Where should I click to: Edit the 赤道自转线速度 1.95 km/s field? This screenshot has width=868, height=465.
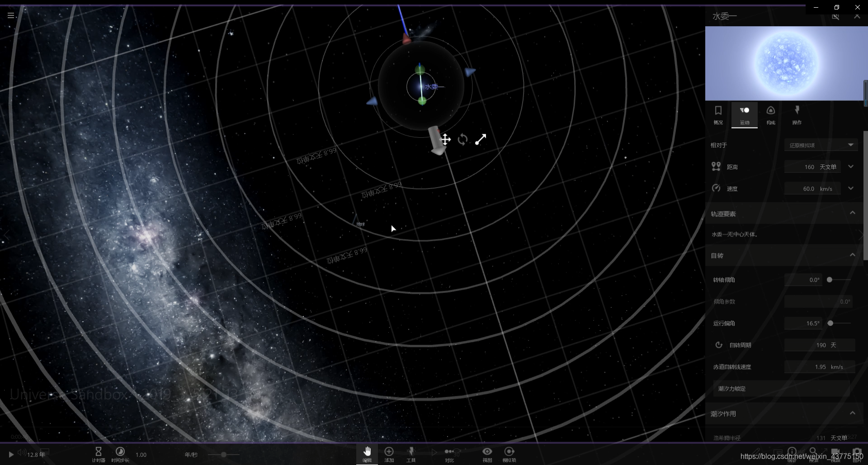(820, 366)
